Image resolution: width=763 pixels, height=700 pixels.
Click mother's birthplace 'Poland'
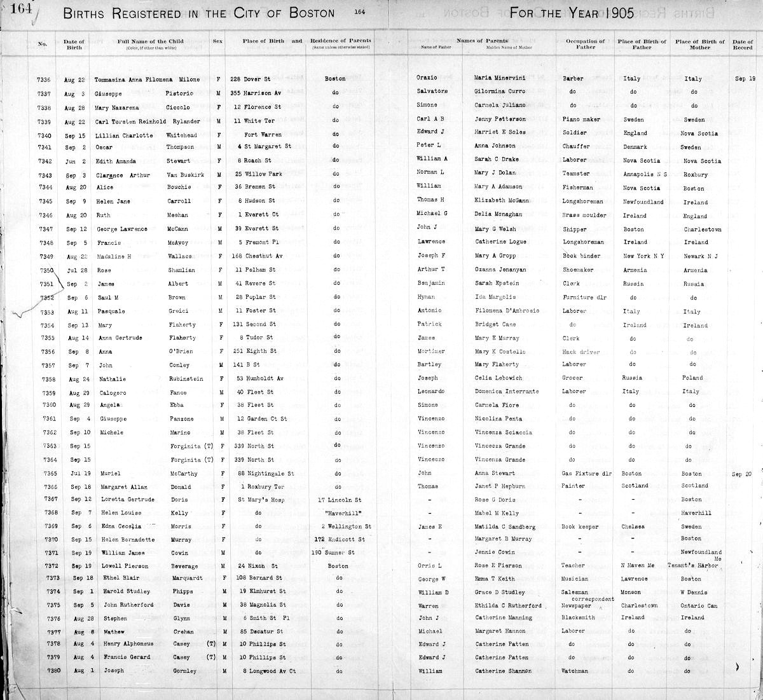pyautogui.click(x=692, y=378)
